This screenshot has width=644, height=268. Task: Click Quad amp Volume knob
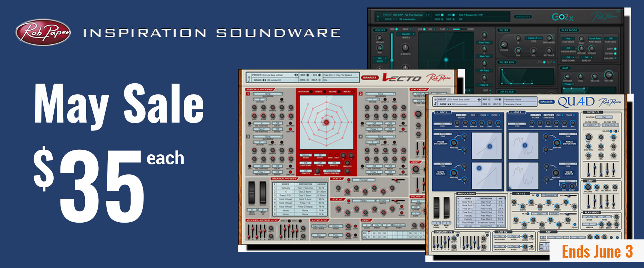[588, 187]
